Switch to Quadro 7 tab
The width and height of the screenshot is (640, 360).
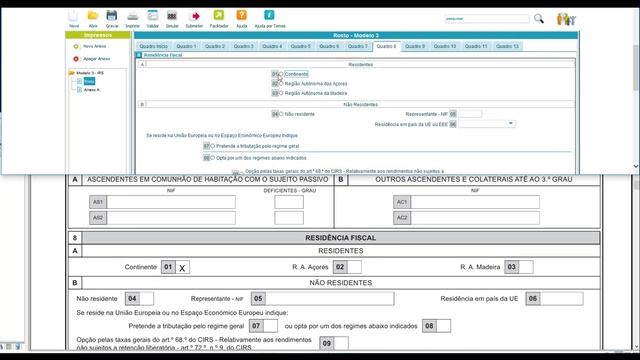tap(358, 47)
